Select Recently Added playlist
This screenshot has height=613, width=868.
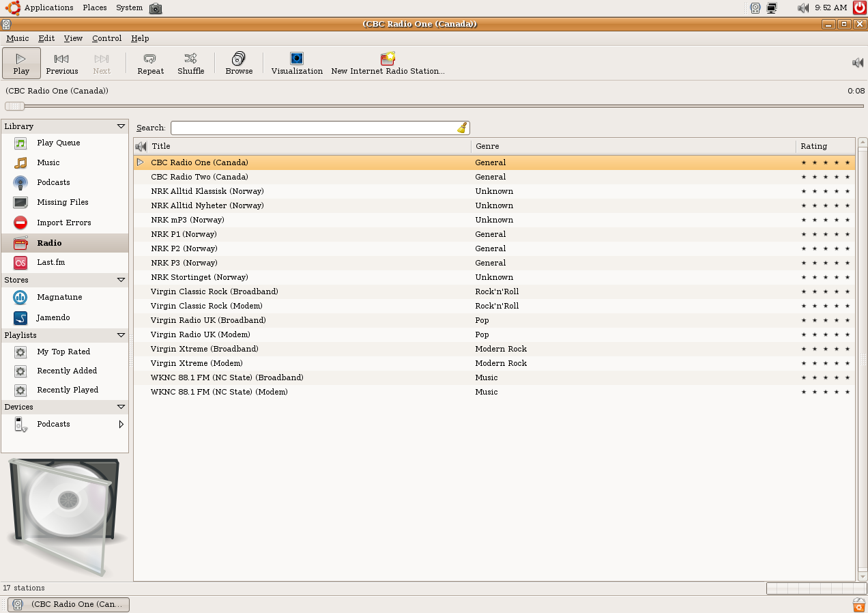click(64, 371)
